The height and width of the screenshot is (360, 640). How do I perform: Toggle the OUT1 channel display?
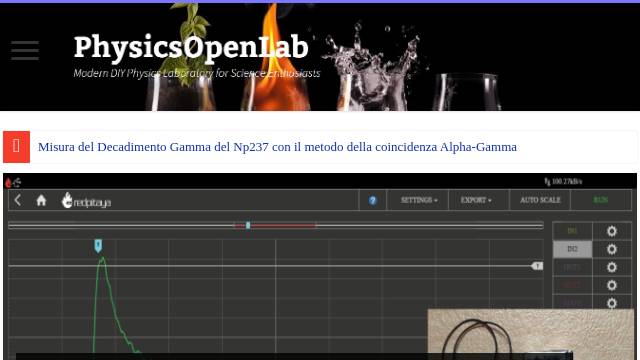click(572, 267)
